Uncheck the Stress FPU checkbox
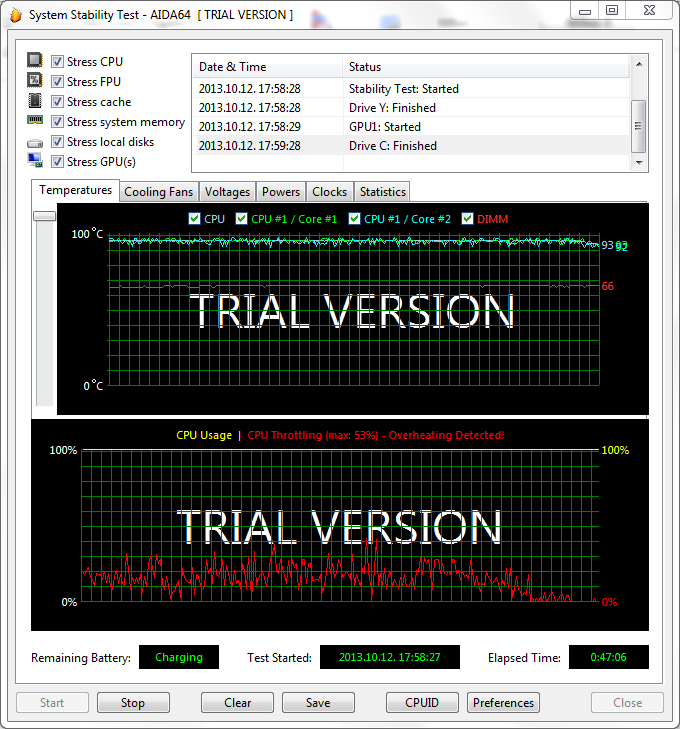The width and height of the screenshot is (680, 729). point(57,81)
